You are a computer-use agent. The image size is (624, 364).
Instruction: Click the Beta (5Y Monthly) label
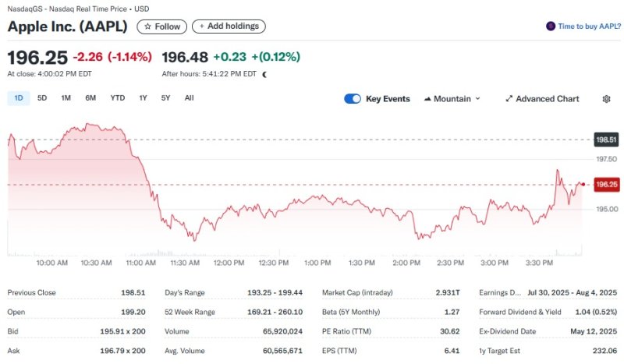[x=351, y=312]
